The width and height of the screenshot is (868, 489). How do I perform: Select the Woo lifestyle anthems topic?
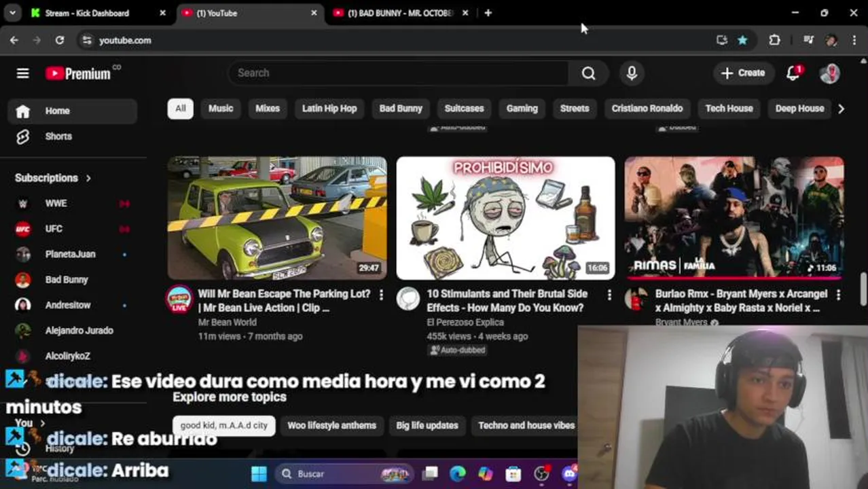tap(331, 426)
